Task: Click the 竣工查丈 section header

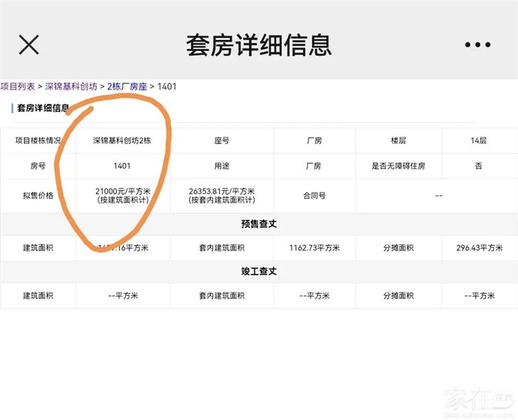Action: (259, 271)
